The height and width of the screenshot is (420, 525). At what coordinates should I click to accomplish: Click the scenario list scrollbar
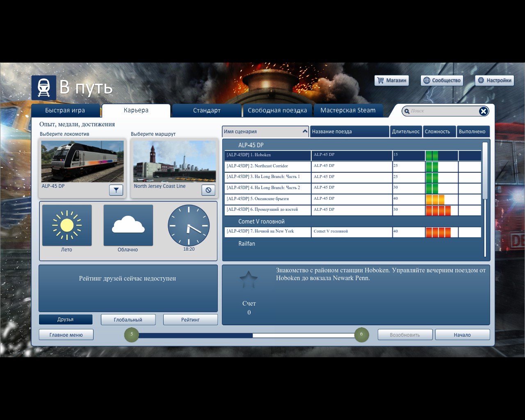tap(485, 171)
